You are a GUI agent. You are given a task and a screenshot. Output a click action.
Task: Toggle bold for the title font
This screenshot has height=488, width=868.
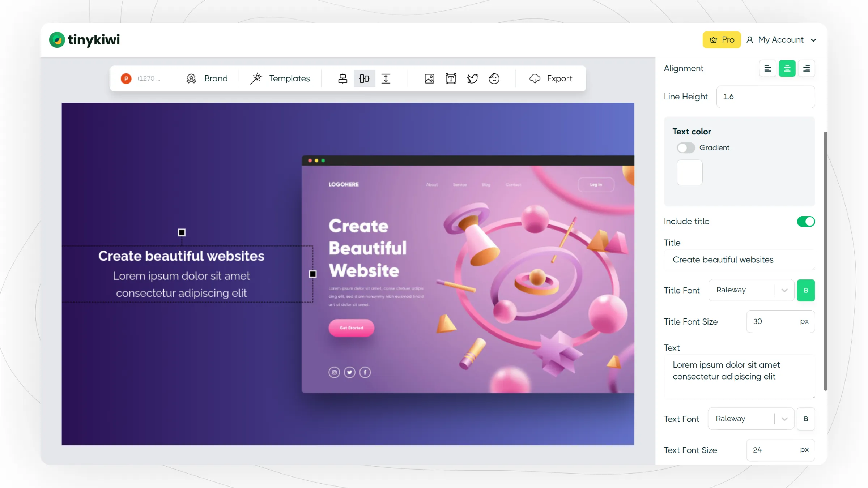(x=806, y=290)
